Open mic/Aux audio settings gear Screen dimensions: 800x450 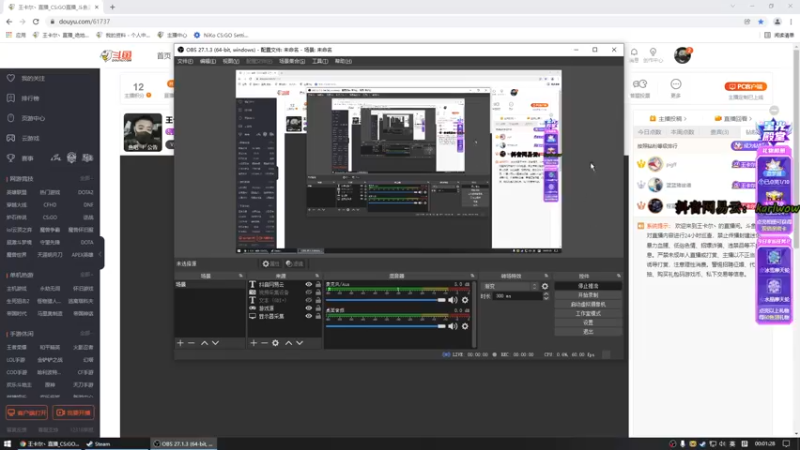pyautogui.click(x=465, y=300)
